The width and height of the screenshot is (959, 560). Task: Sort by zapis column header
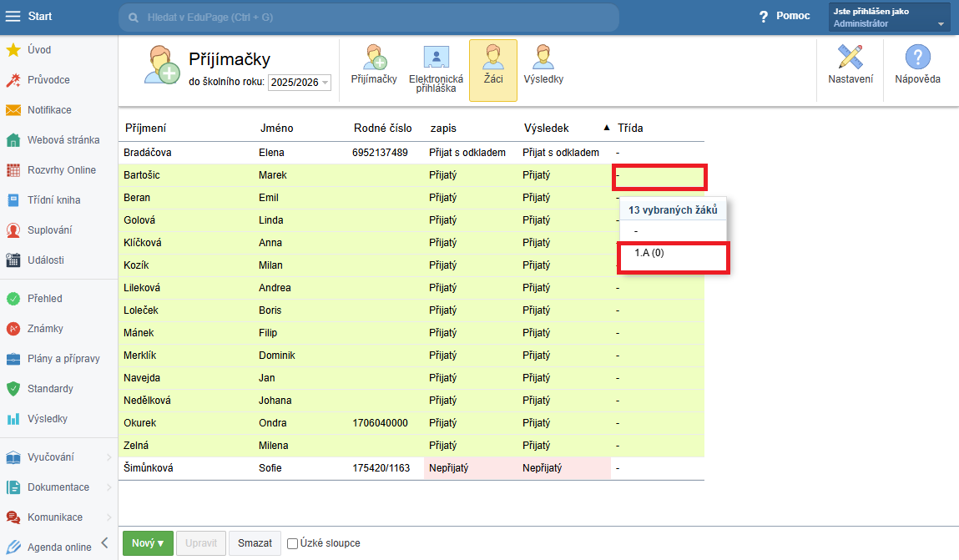(443, 129)
